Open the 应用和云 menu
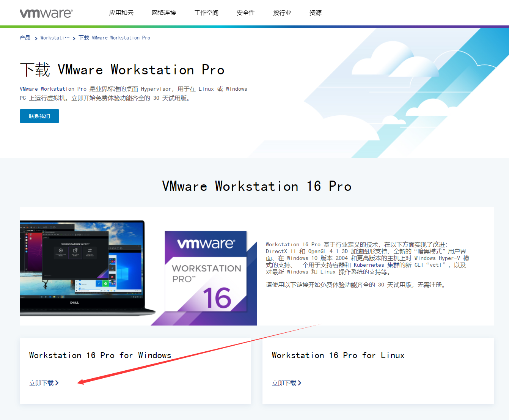Image resolution: width=509 pixels, height=420 pixels. 121,13
